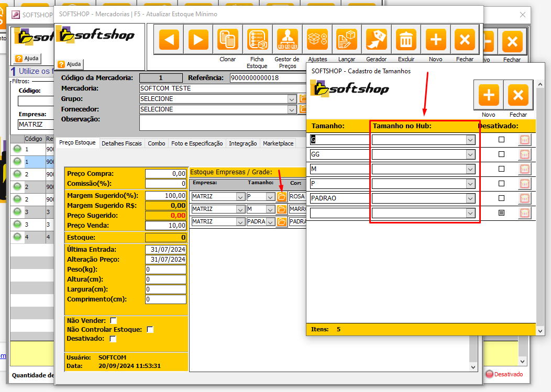Screen dimensions: 551x392
Task: Delete size GG using its trash icon
Action: tap(524, 154)
